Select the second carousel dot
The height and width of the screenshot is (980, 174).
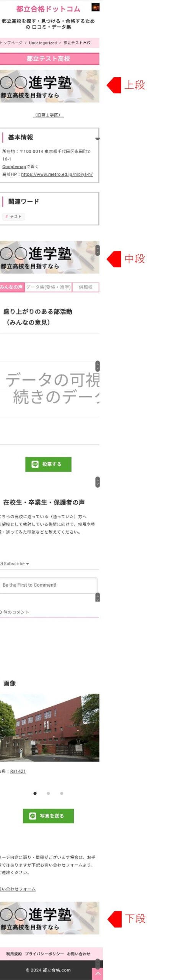pyautogui.click(x=48, y=793)
